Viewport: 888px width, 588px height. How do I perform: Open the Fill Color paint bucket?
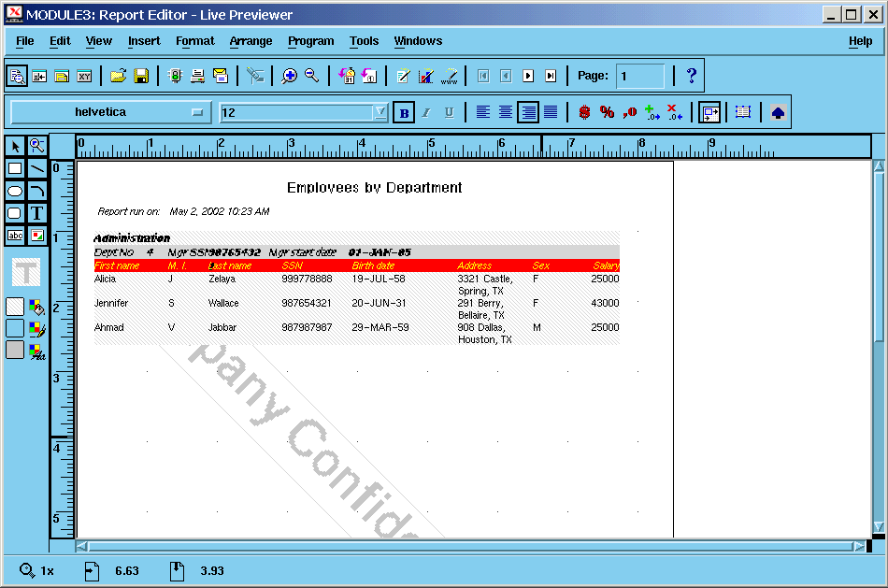coord(37,307)
